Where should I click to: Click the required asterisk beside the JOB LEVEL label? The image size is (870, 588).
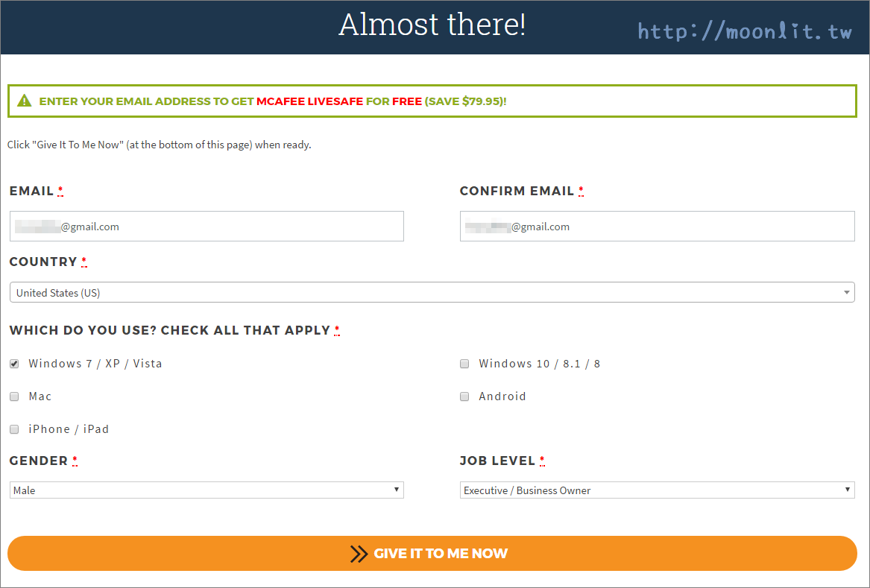coord(542,461)
